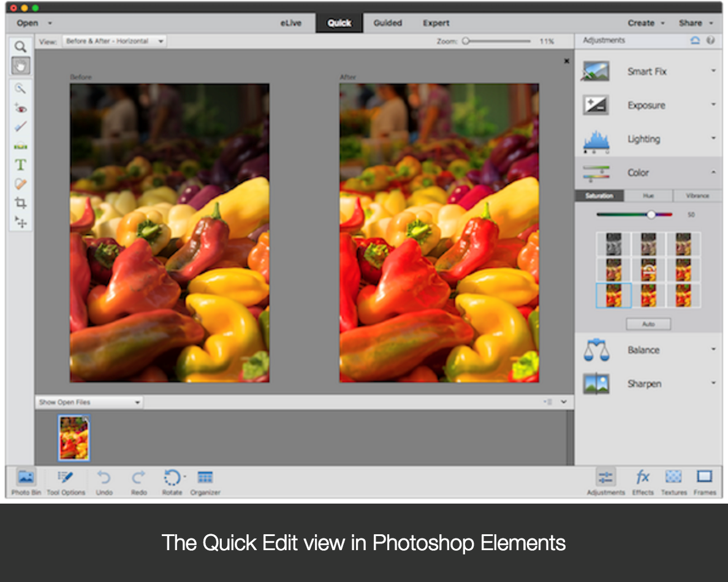This screenshot has height=582, width=728.
Task: Click the Rotate icon
Action: point(172,478)
